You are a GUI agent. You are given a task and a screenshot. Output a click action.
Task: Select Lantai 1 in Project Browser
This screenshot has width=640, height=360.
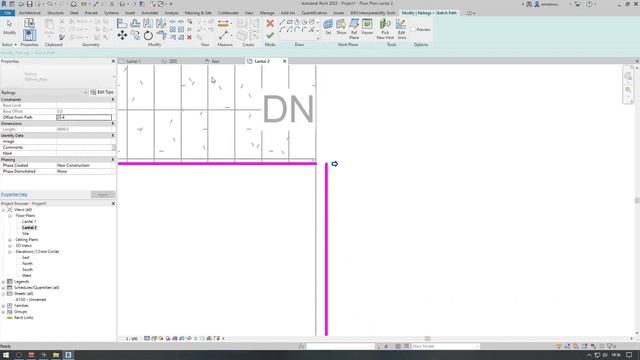coord(29,222)
